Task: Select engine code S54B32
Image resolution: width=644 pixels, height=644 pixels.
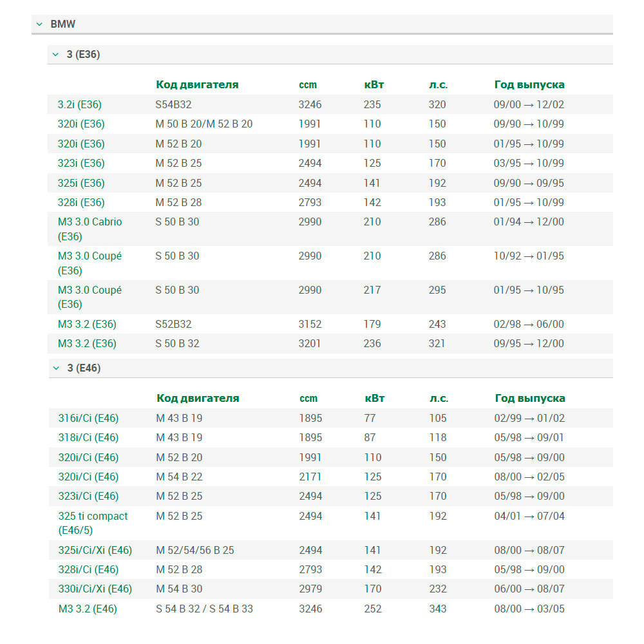Action: [173, 105]
